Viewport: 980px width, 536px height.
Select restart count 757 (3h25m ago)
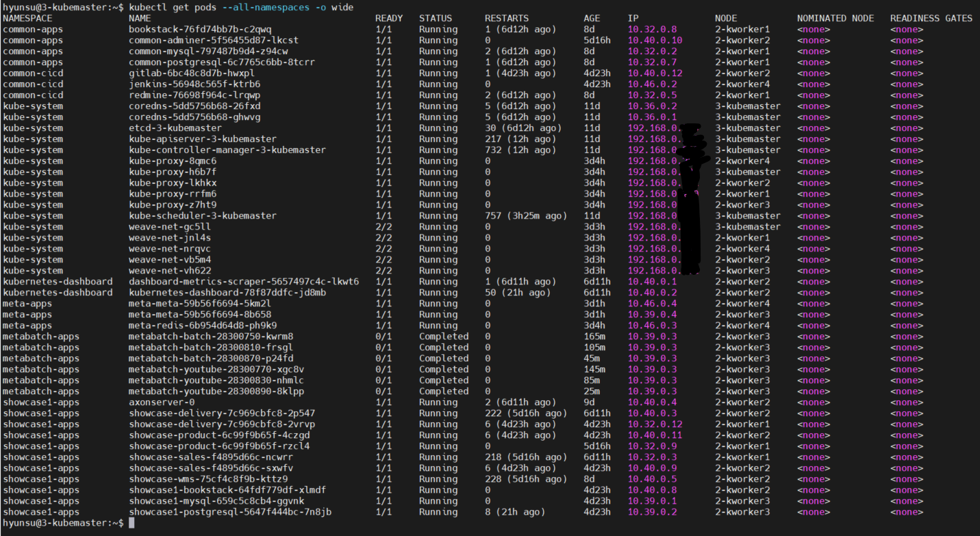[x=526, y=216]
